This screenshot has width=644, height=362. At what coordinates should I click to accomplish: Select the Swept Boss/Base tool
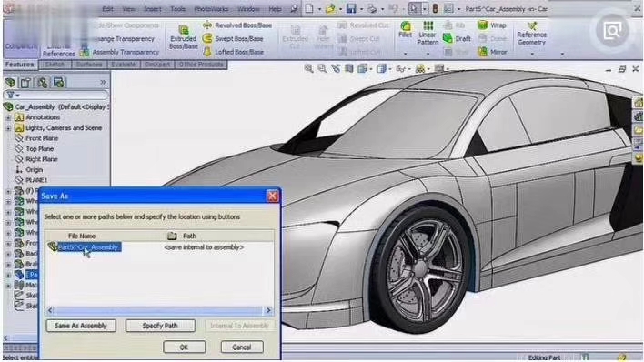tap(233, 38)
